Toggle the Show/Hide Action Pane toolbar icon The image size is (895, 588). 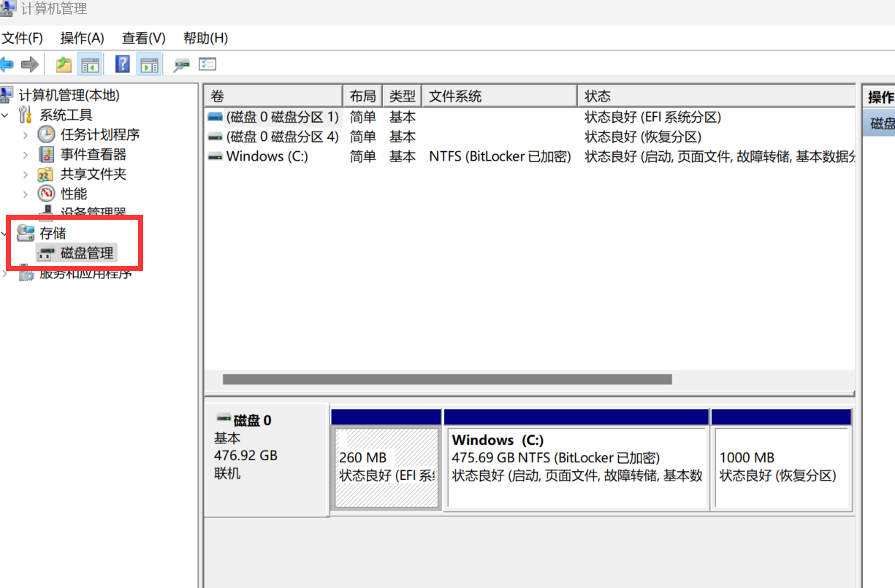(149, 65)
